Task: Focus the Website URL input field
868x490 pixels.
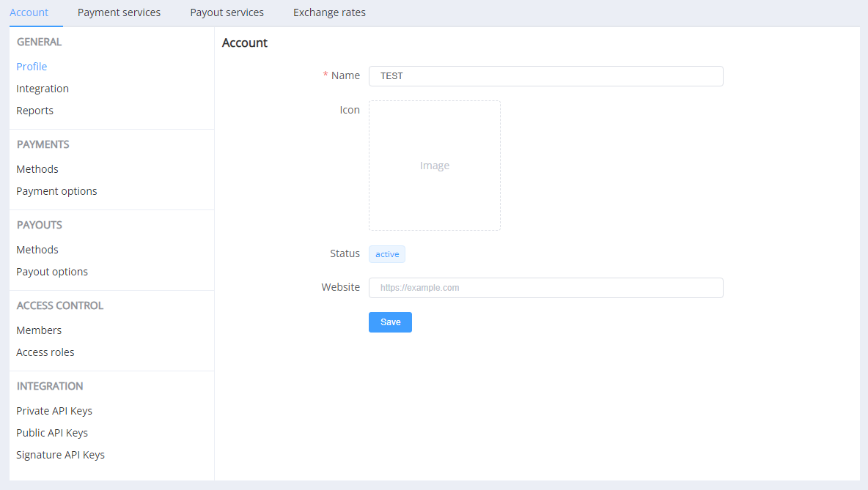Action: point(545,288)
